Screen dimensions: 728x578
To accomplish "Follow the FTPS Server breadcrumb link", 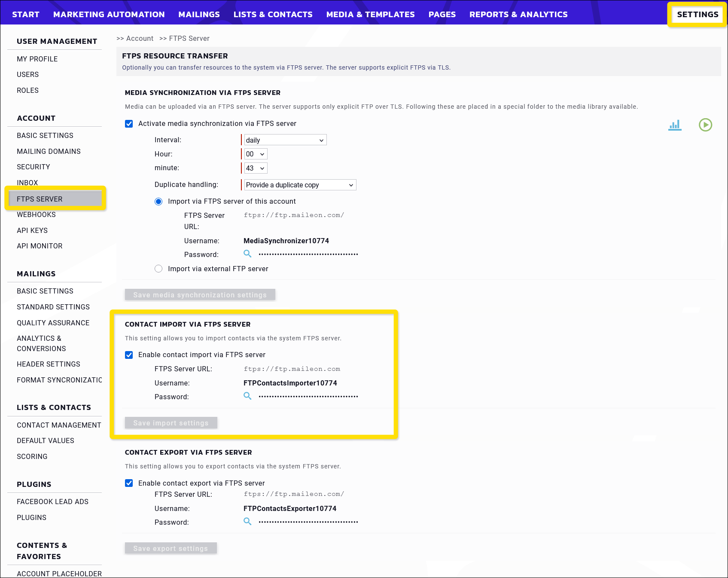I will click(x=189, y=38).
